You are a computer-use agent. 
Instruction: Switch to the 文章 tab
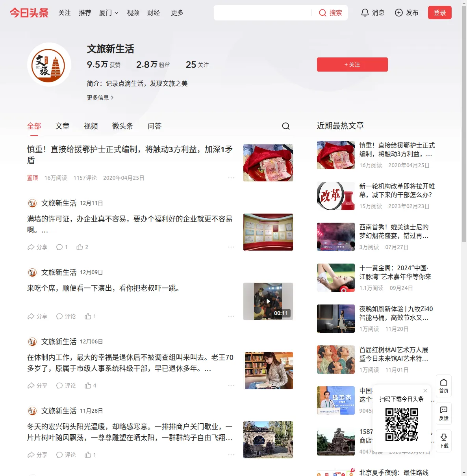[62, 126]
